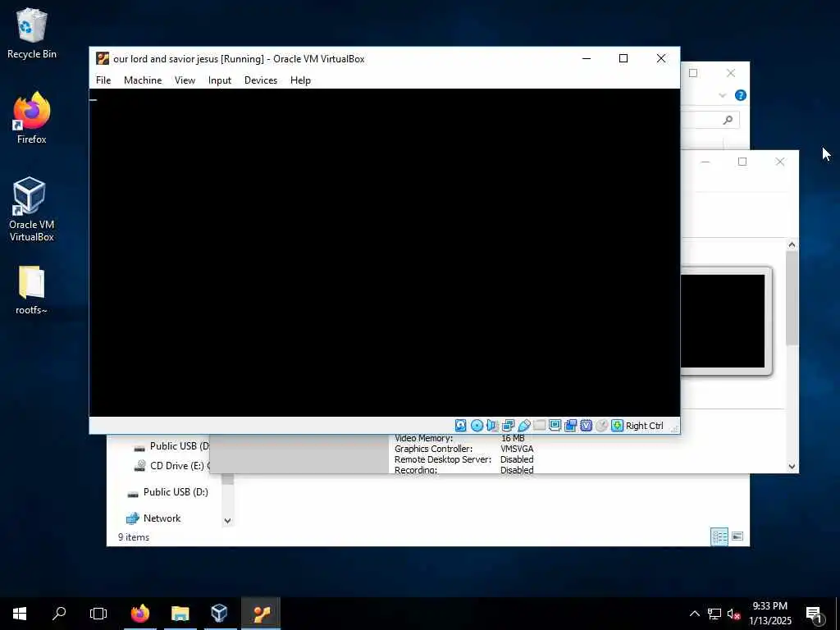Open Task View from taskbar
Screen dimensions: 840x630
[x=98, y=614]
